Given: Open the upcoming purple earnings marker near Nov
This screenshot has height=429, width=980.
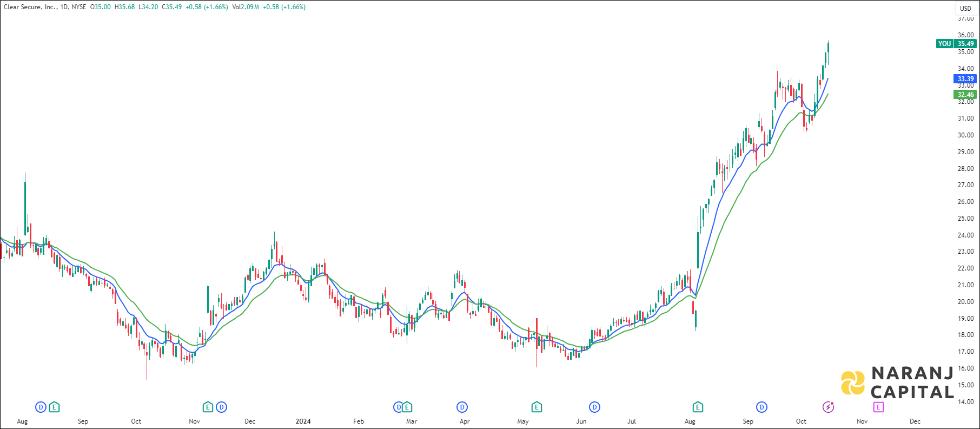Looking at the screenshot, I should (x=878, y=407).
